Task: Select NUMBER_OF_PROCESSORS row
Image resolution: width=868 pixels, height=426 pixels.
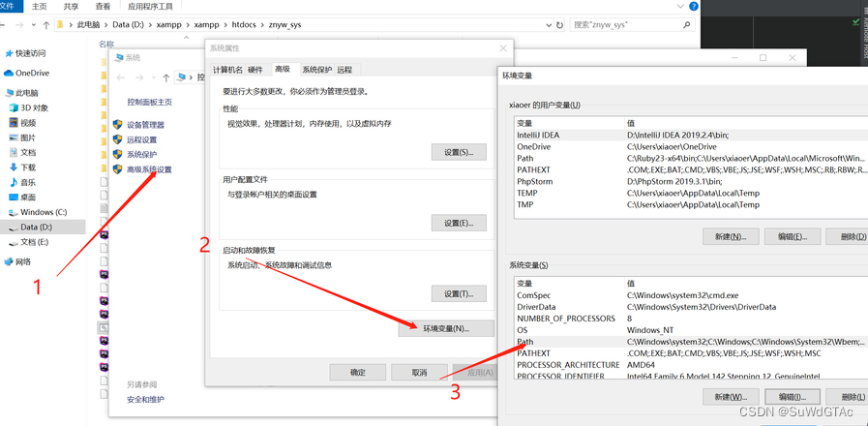Action: pyautogui.click(x=691, y=319)
